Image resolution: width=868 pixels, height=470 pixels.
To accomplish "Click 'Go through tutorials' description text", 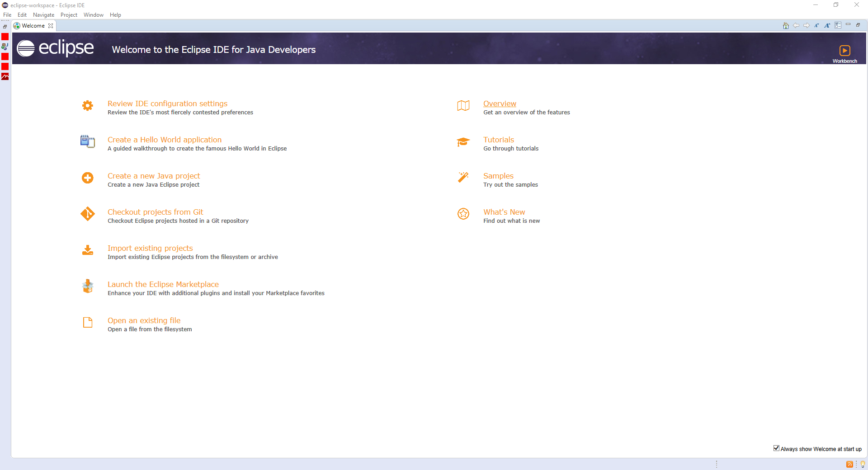I will pyautogui.click(x=511, y=149).
